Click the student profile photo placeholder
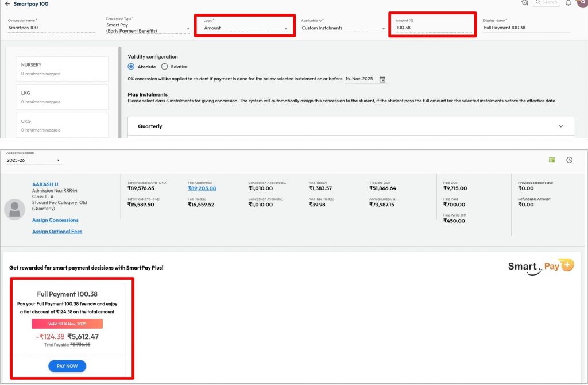588x385 pixels. [x=15, y=210]
